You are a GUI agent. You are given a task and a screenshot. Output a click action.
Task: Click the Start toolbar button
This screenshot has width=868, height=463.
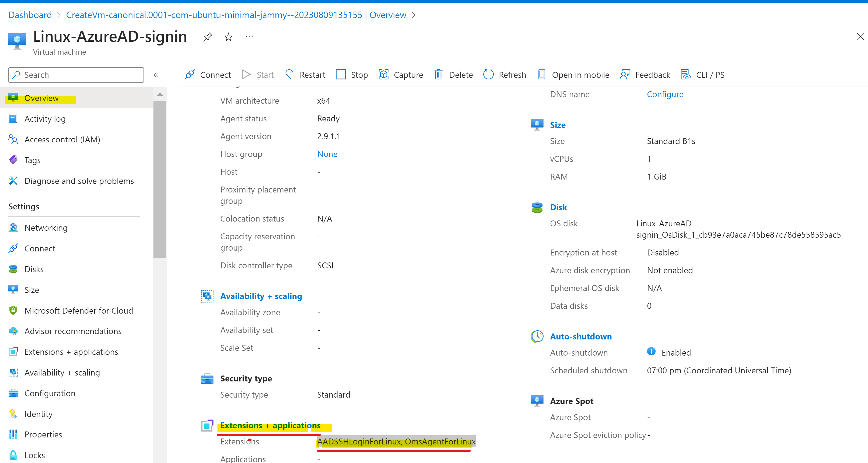258,75
